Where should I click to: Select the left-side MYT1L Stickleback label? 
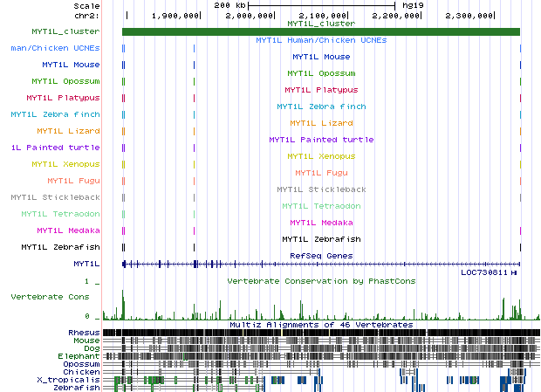click(55, 197)
